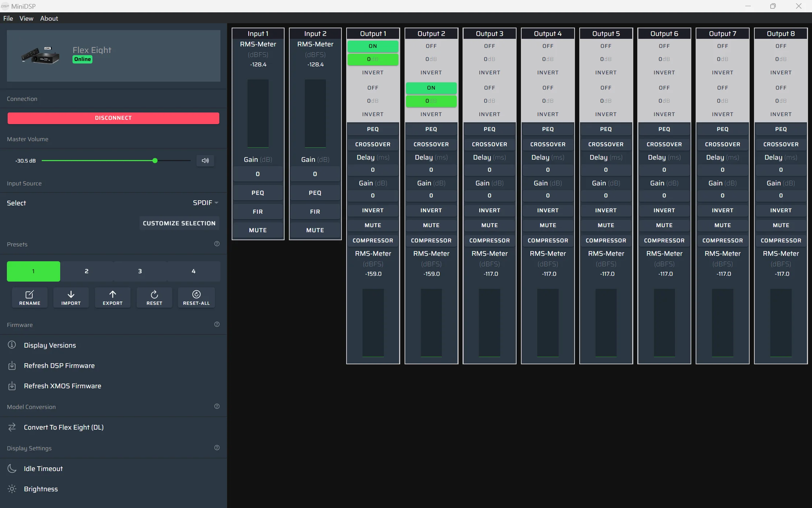Open the SPDIF input source dropdown
This screenshot has width=812, height=508.
coord(205,203)
